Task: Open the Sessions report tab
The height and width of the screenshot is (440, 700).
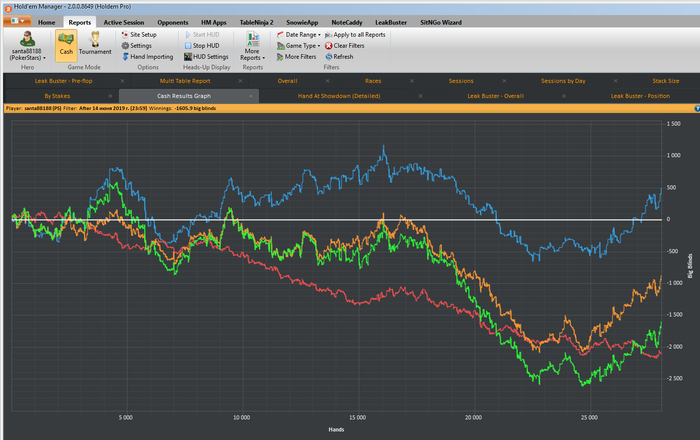Action: (461, 81)
